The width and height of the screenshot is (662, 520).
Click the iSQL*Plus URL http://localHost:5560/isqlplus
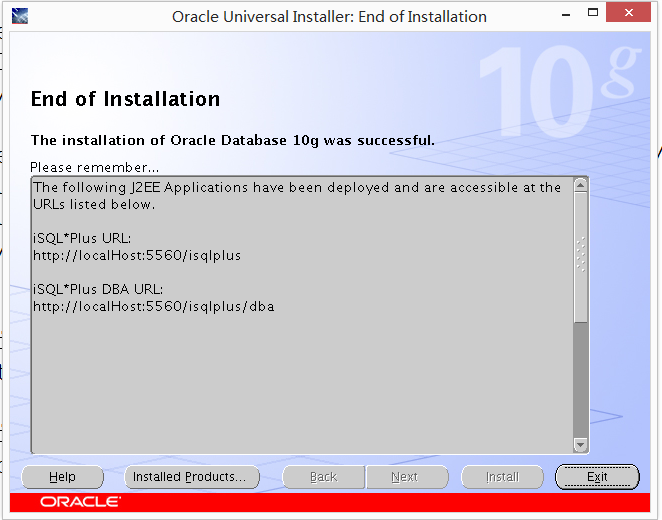[x=137, y=255]
